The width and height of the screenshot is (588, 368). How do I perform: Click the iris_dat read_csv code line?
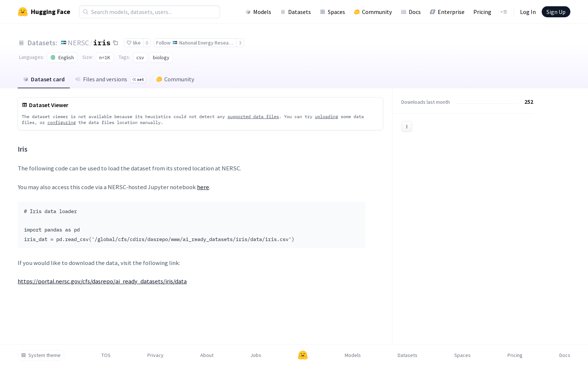tap(159, 239)
